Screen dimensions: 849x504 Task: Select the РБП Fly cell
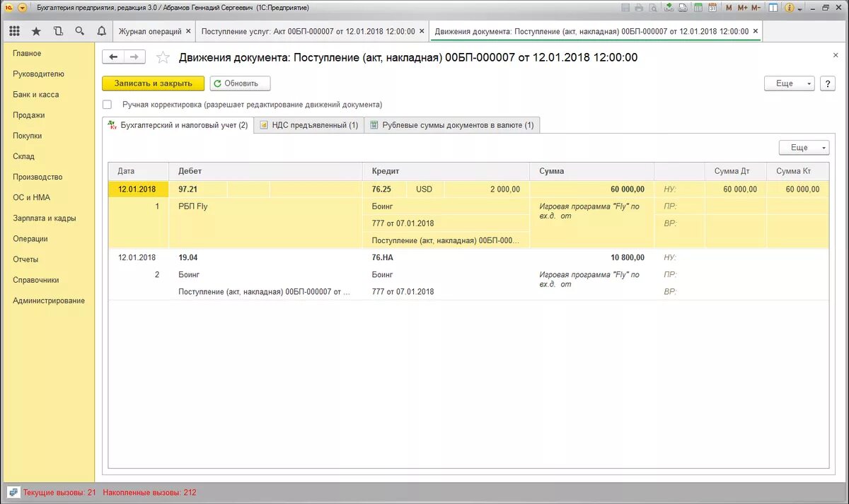pos(265,206)
